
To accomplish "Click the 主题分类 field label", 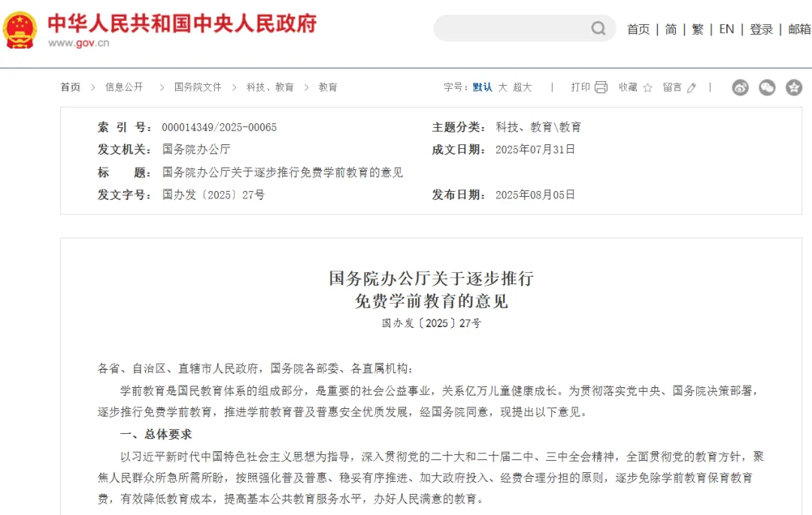I will click(459, 127).
